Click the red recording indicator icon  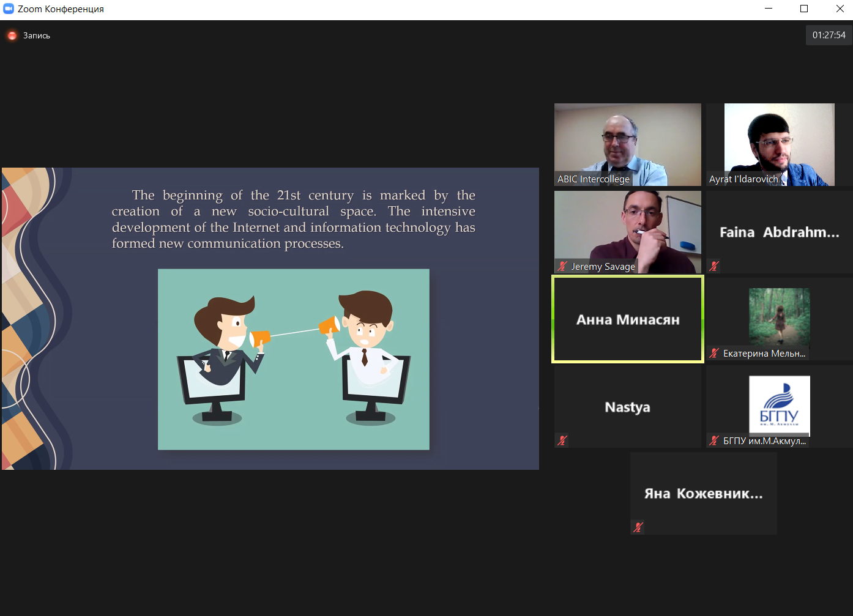(x=12, y=35)
